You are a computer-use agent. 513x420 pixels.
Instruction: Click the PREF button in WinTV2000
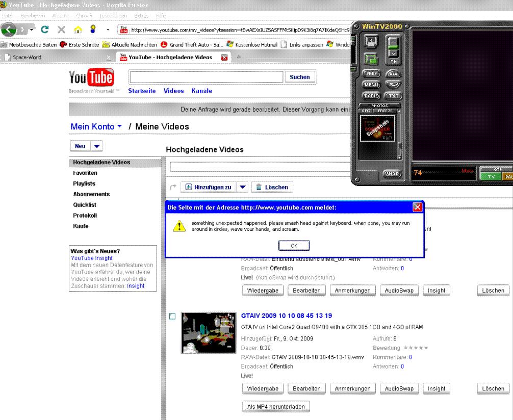coord(371,73)
